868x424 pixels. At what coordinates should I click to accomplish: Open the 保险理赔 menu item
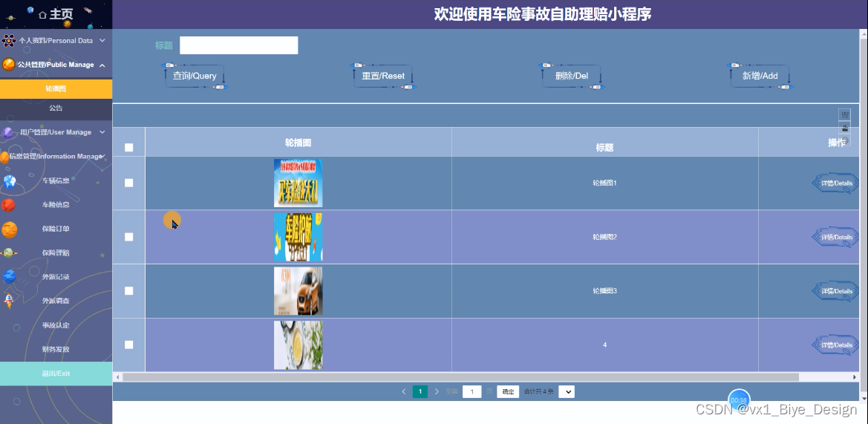[56, 253]
